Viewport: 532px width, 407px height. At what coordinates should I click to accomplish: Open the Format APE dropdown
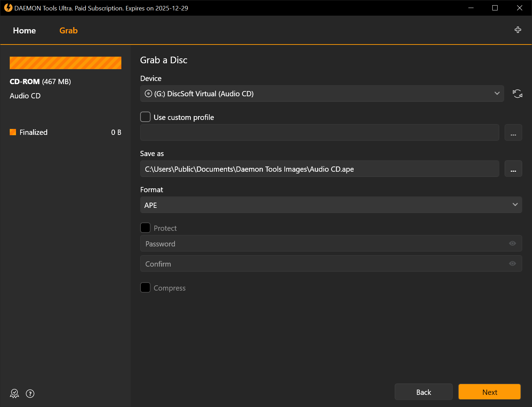point(331,205)
